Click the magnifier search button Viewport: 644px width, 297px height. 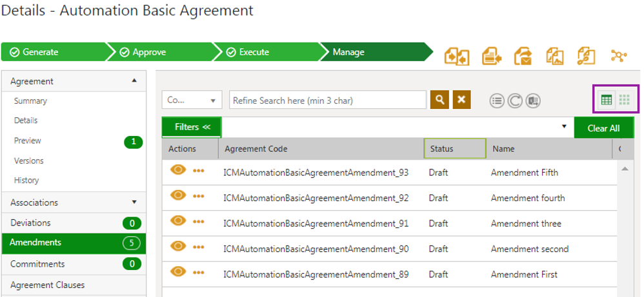point(440,100)
